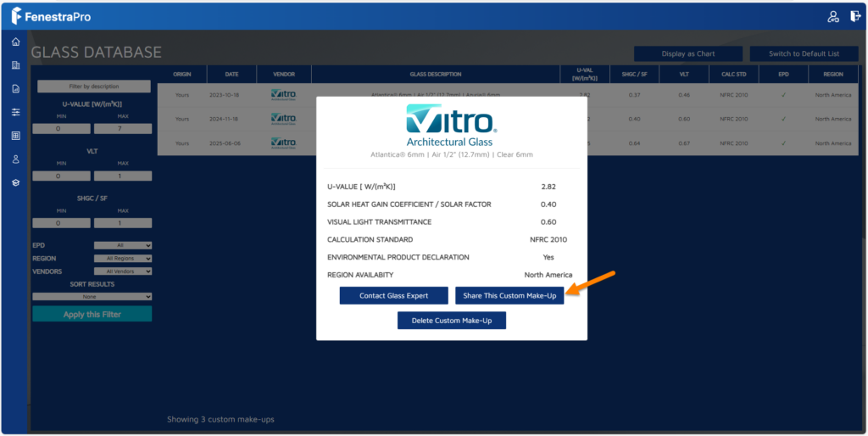868x436 pixels.
Task: Open the Report document icon in the sidebar
Action: [x=15, y=88]
